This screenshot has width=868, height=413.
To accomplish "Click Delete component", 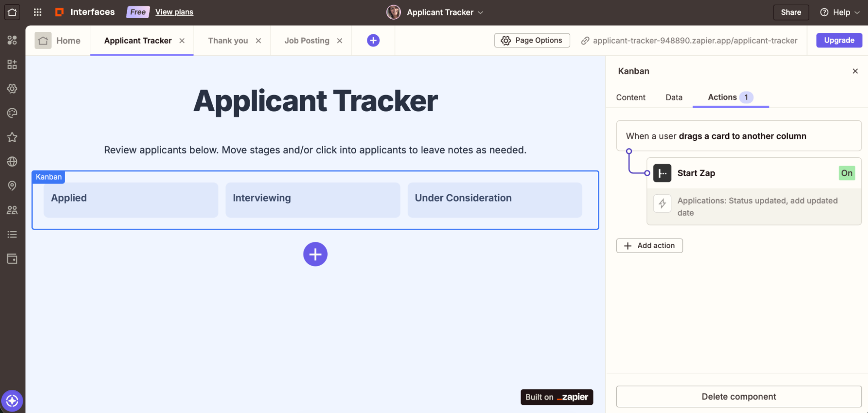I will pyautogui.click(x=739, y=396).
